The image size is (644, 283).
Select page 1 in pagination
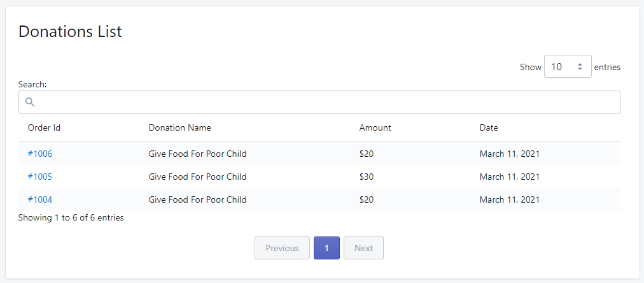click(x=326, y=248)
